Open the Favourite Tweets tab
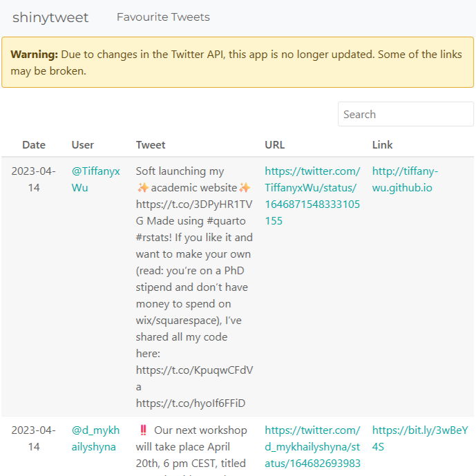The image size is (476, 476). coord(163,17)
